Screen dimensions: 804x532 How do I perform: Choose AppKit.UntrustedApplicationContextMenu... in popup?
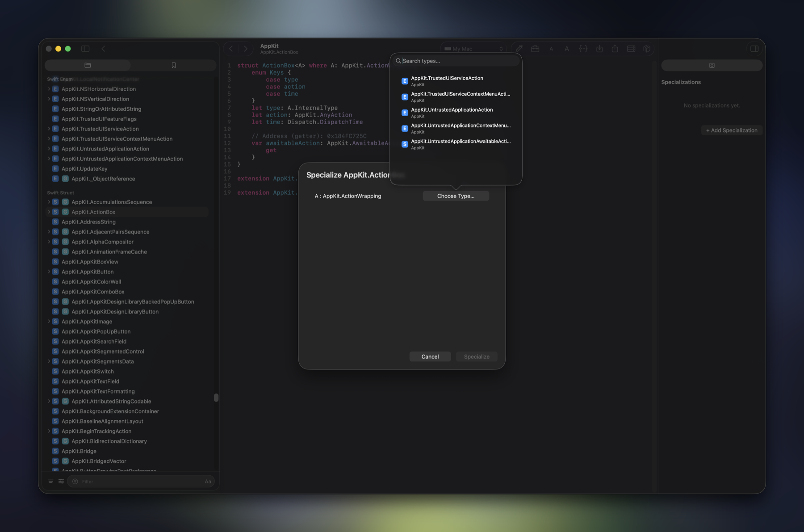(456, 128)
